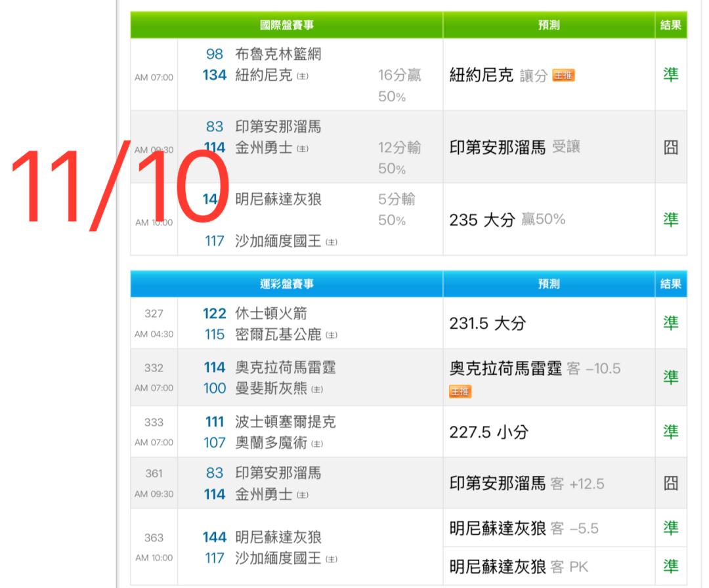
Task: Click 準 result in the 231.5 大分 row
Action: (x=670, y=323)
